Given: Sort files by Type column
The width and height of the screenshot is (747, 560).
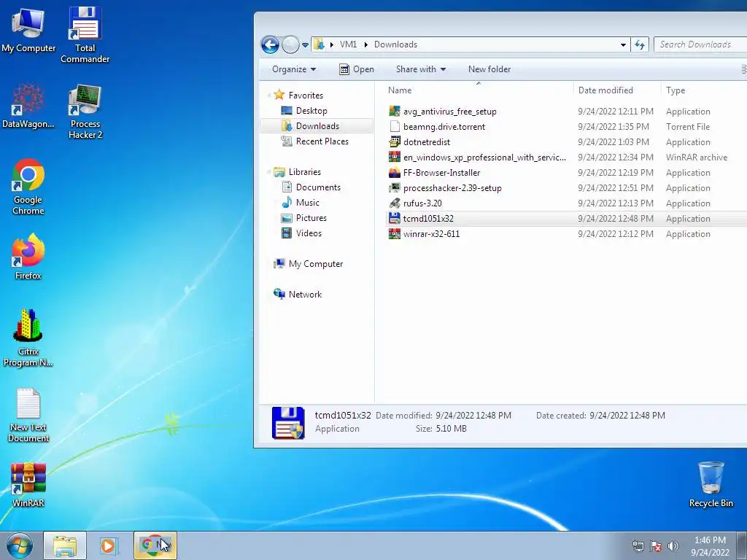Looking at the screenshot, I should click(x=703, y=90).
